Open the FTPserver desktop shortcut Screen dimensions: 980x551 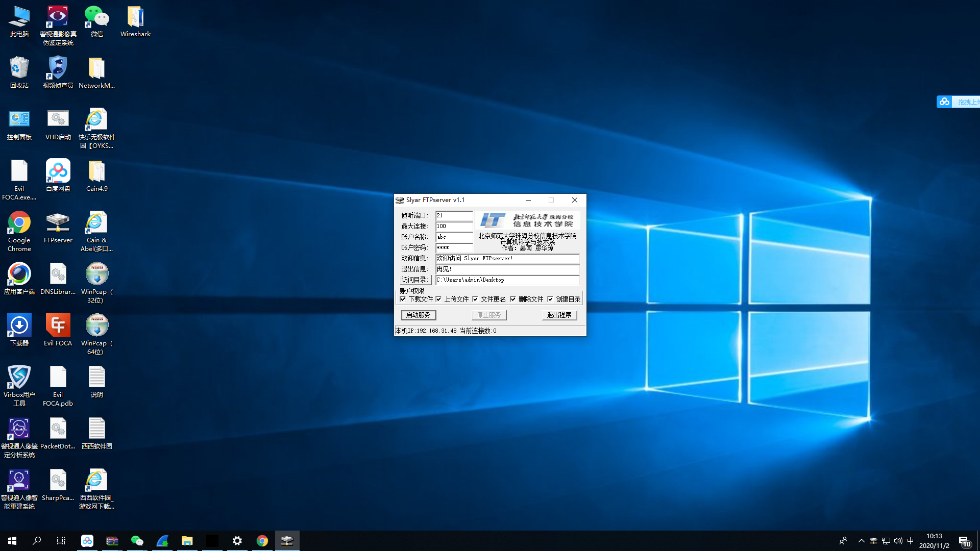(58, 223)
